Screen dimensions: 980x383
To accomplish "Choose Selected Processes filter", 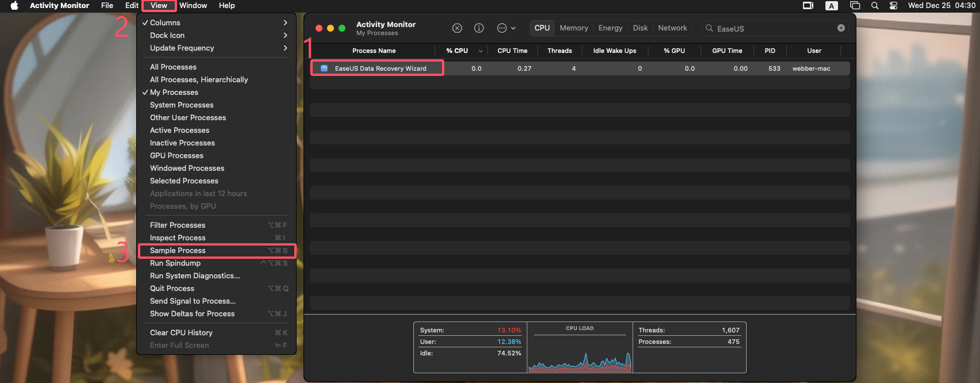I will click(x=216, y=181).
